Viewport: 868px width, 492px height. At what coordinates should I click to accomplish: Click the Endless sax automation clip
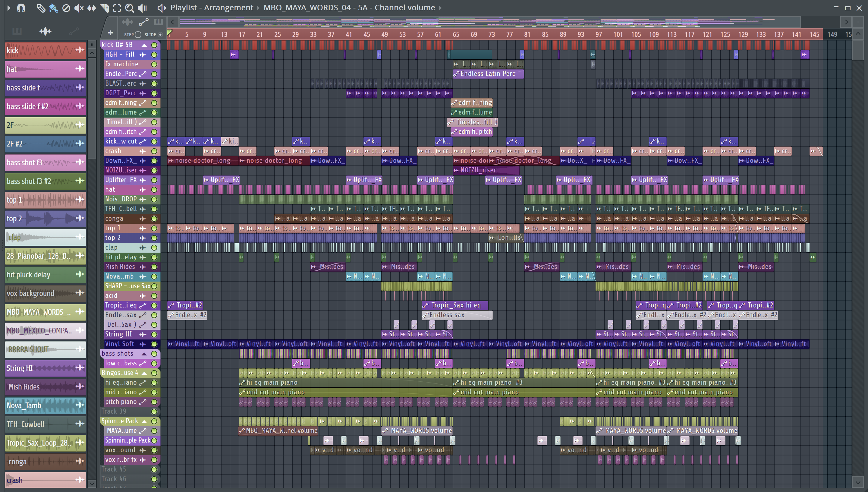(x=457, y=315)
